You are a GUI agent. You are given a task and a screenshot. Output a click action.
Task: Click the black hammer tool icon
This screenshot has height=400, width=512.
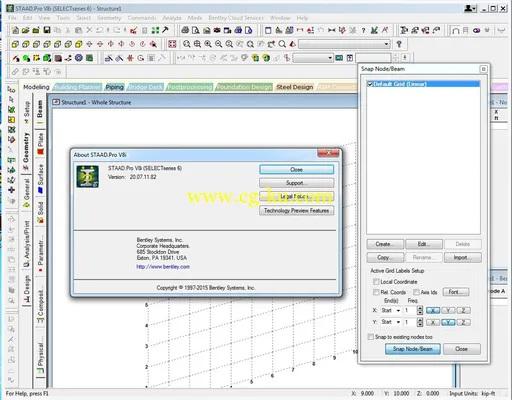pos(165,30)
